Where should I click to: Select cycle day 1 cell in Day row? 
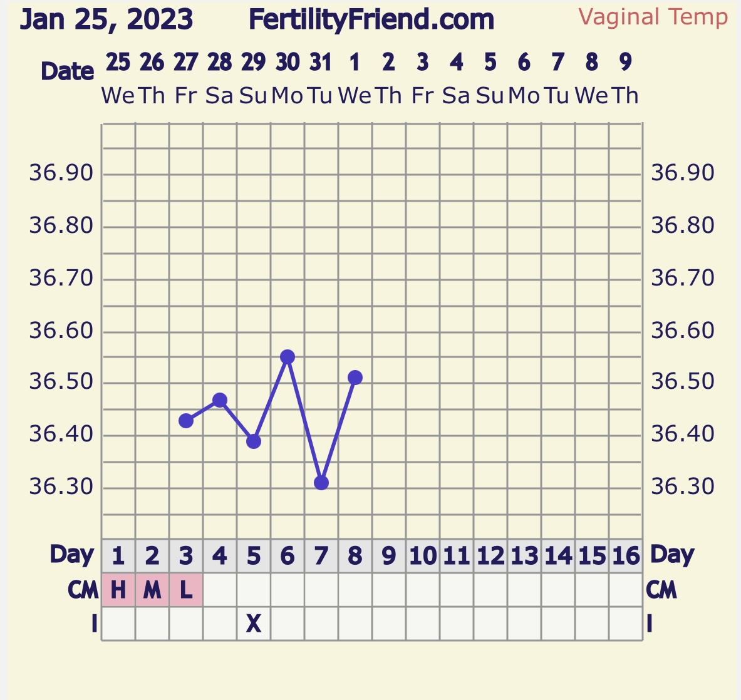pyautogui.click(x=118, y=556)
